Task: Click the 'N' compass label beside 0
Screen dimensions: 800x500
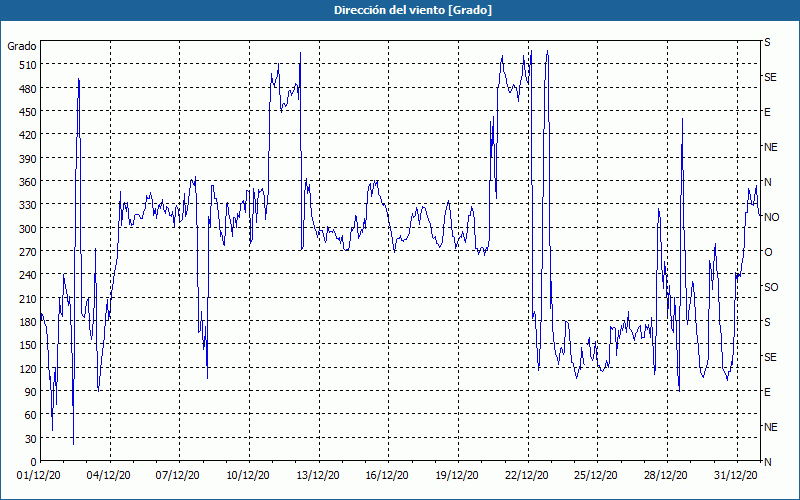Action: coord(767,462)
